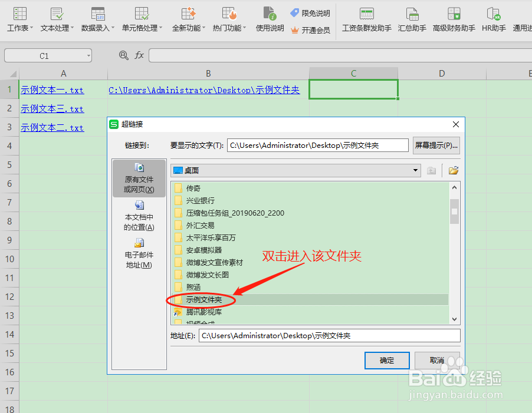The image size is (532, 413).
Task: Open hyperlink 示例文本二.txt in A3
Action: click(52, 128)
